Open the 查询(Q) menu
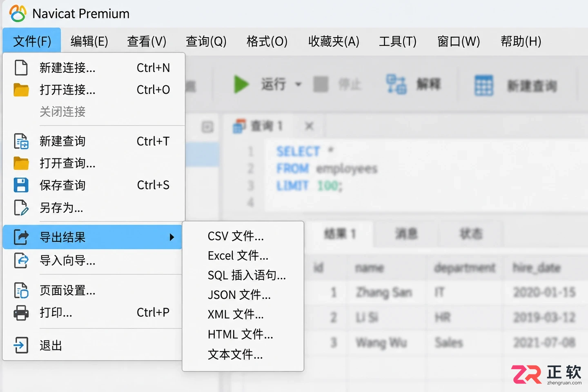The image size is (588, 392). [206, 41]
